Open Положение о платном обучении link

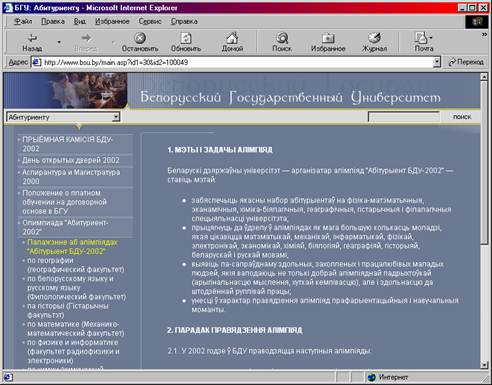pyautogui.click(x=64, y=202)
